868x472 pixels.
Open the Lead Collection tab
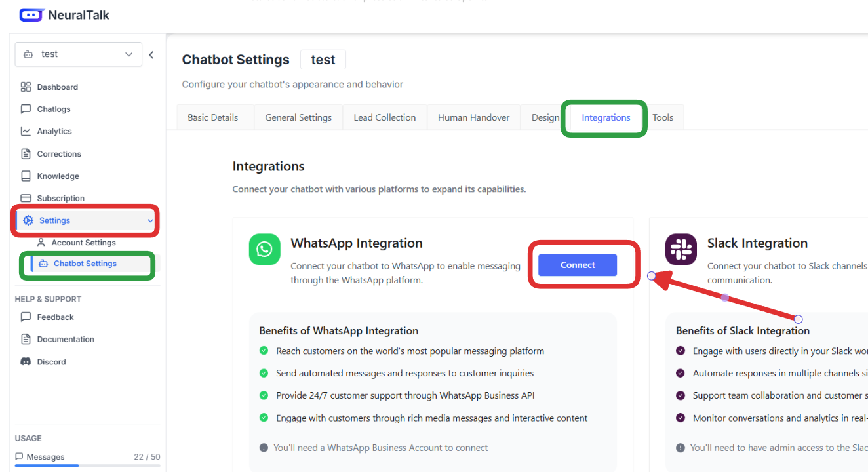[384, 117]
